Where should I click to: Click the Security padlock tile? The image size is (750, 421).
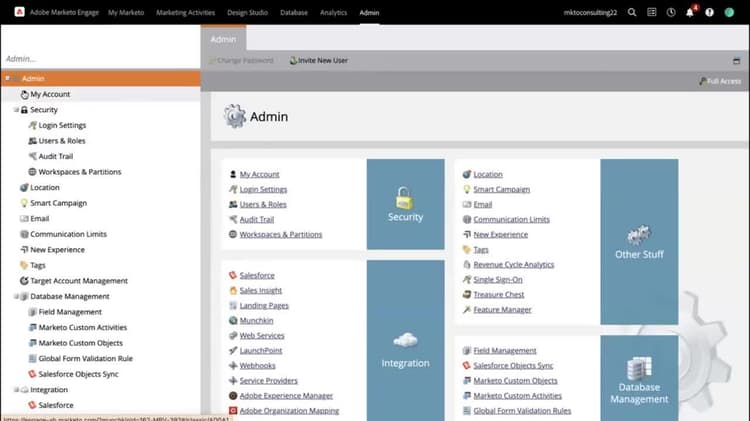pos(405,204)
